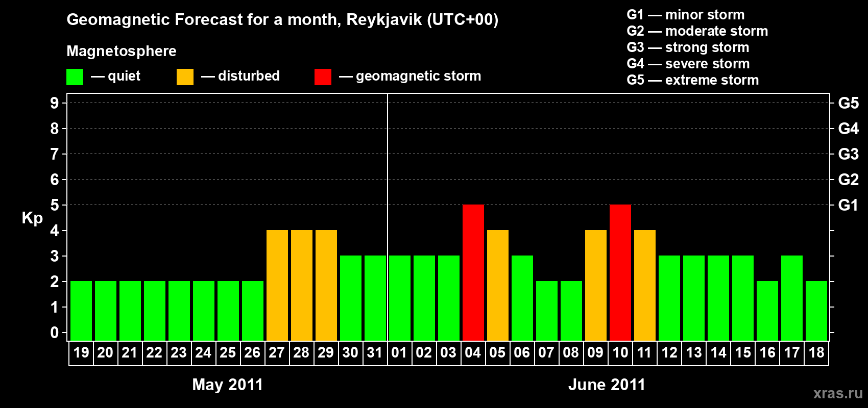Select the orange bar for June 05
This screenshot has width=868, height=408.
tap(498, 285)
